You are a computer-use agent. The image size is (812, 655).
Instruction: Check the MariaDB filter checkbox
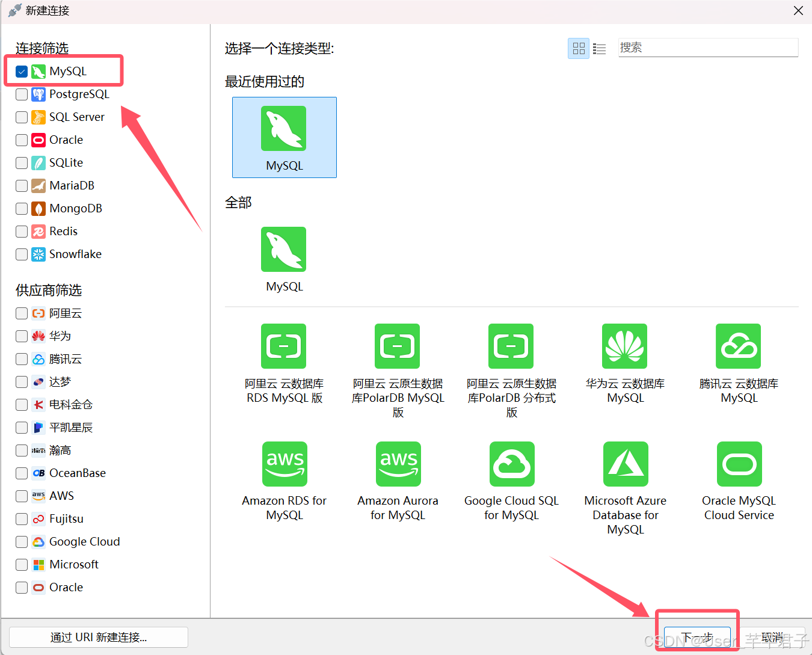(x=22, y=186)
